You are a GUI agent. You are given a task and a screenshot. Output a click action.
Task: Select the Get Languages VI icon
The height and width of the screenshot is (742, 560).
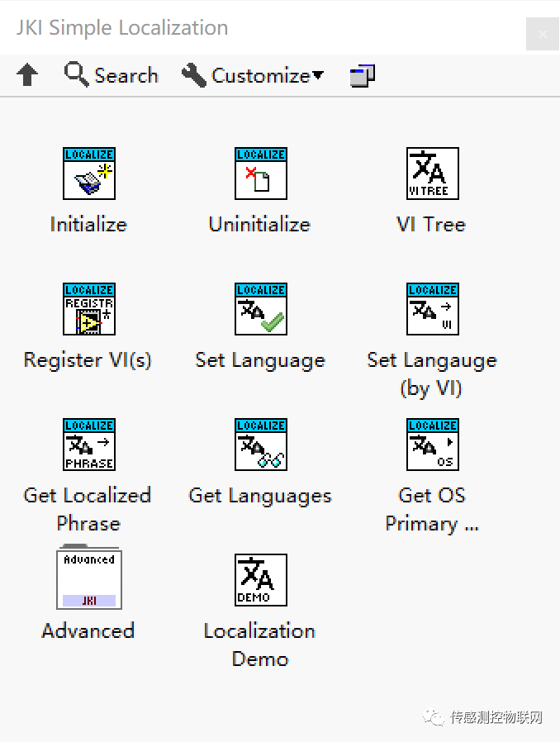(x=260, y=445)
